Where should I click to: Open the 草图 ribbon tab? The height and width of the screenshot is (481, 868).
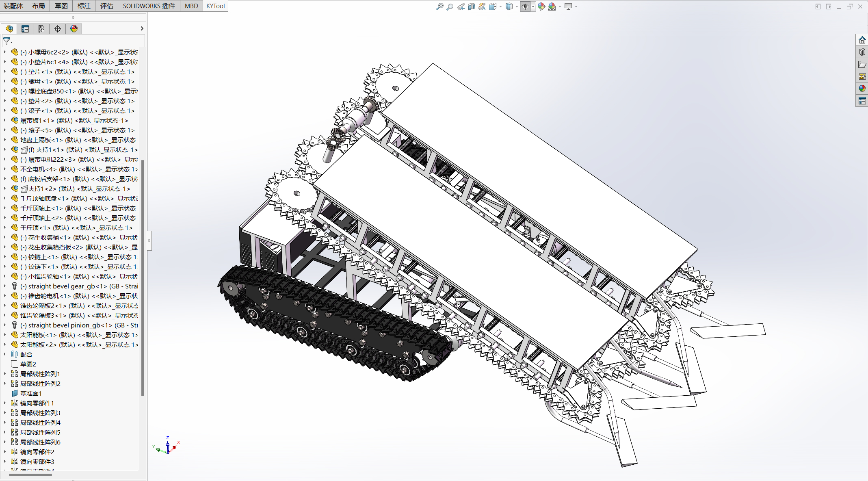tap(61, 6)
